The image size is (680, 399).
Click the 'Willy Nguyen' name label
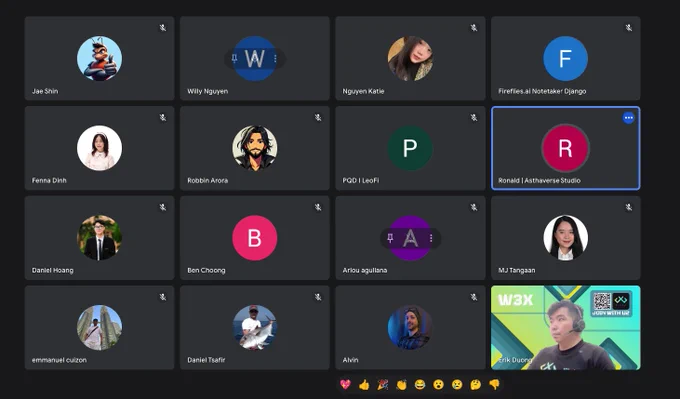(x=207, y=91)
